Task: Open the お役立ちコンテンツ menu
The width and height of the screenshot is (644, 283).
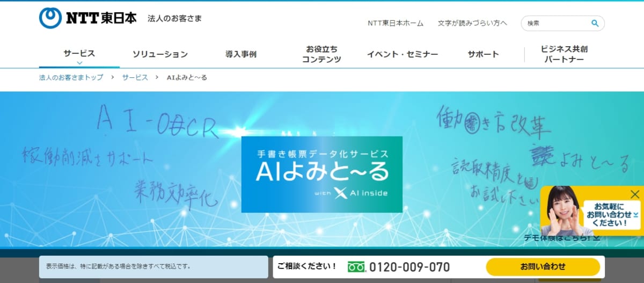Action: coord(321,54)
